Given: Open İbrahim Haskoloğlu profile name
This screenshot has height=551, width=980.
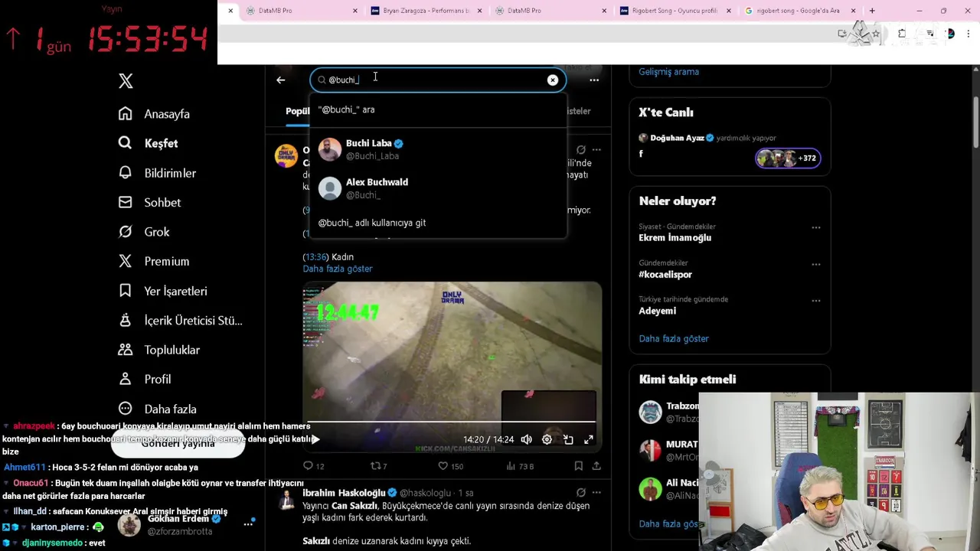Looking at the screenshot, I should pos(344,493).
